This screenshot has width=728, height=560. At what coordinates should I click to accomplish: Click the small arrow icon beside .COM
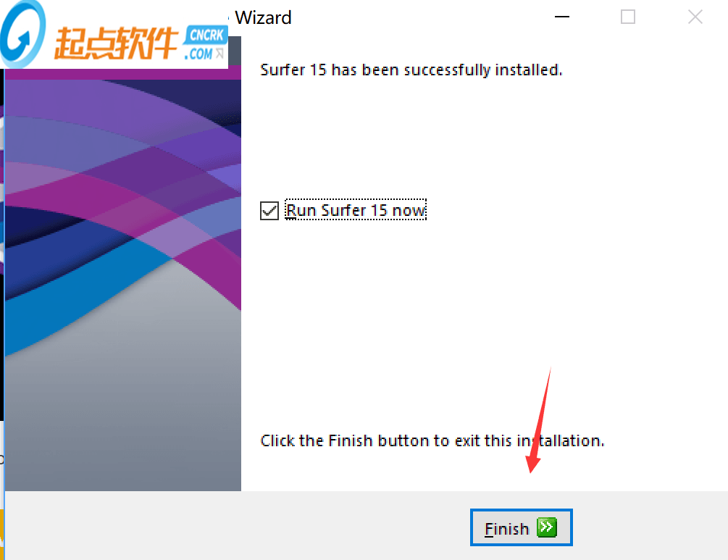219,54
